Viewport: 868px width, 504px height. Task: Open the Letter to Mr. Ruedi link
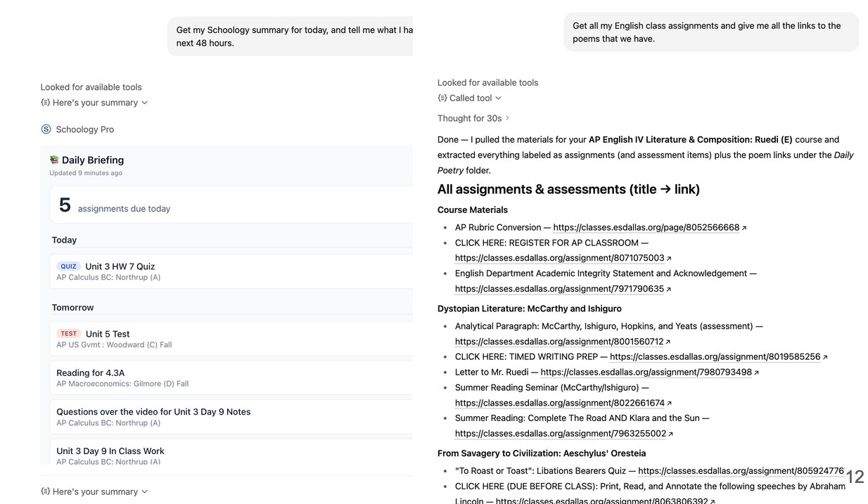point(646,373)
